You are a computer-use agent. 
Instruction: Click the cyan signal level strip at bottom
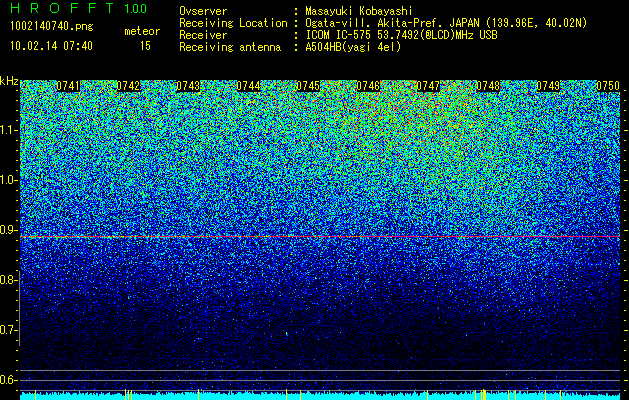pyautogui.click(x=320, y=396)
